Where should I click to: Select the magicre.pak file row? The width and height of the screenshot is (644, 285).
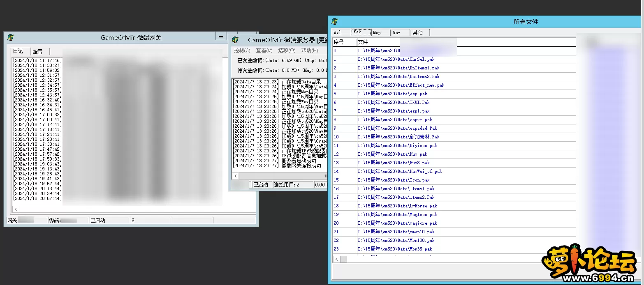tap(454, 223)
